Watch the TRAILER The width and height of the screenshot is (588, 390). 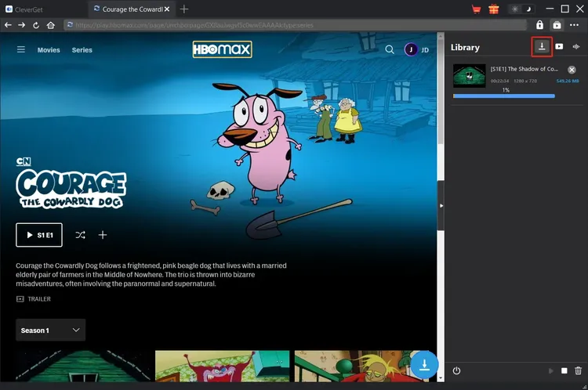(34, 299)
